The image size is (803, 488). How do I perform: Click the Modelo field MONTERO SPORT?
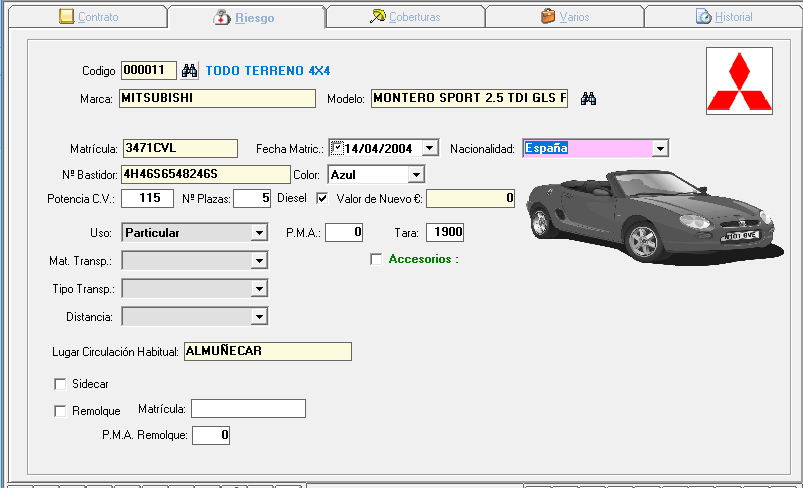pos(470,98)
